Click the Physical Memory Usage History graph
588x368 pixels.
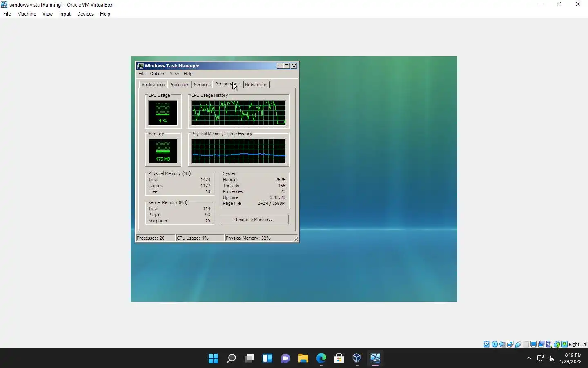pyautogui.click(x=238, y=151)
